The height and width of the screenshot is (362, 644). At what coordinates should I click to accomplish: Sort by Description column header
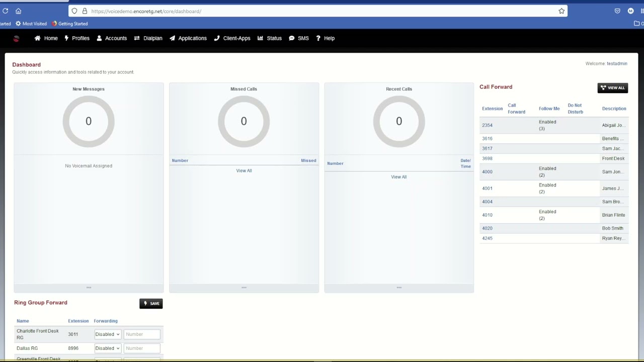point(614,109)
